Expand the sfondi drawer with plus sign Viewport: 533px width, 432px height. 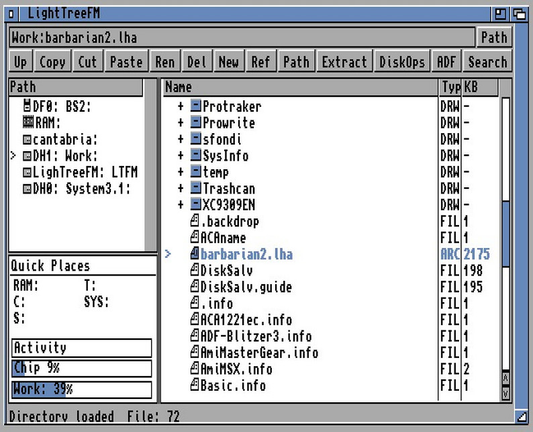click(180, 139)
